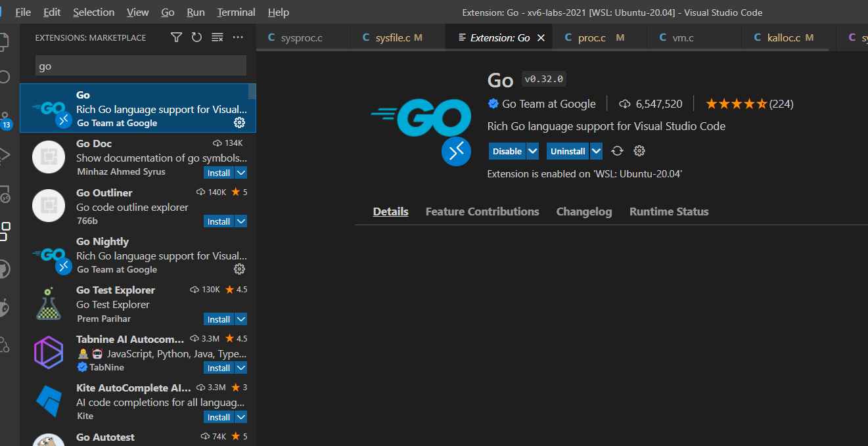Screen dimensions: 868x446
Task: Open the View menu
Action: 138,12
